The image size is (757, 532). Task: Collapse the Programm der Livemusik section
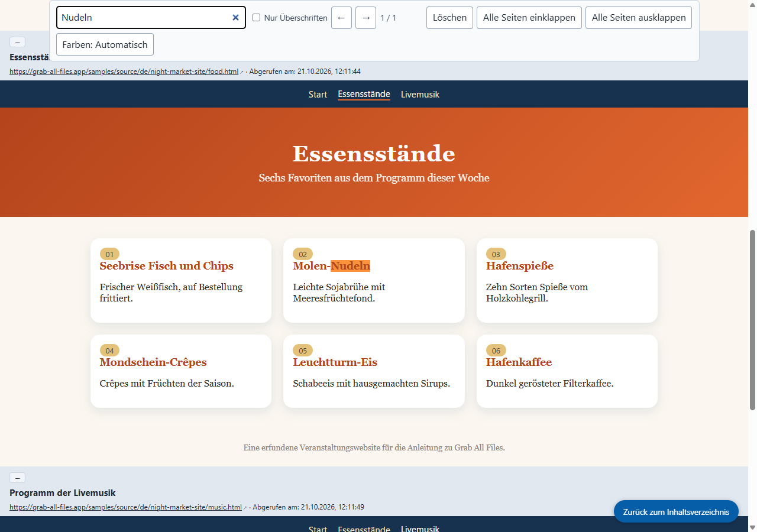click(17, 478)
